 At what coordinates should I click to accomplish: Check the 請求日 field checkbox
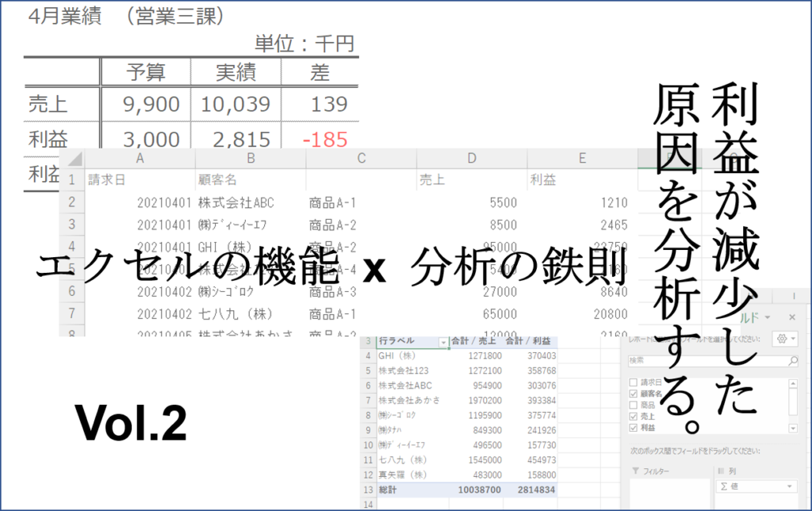(633, 382)
